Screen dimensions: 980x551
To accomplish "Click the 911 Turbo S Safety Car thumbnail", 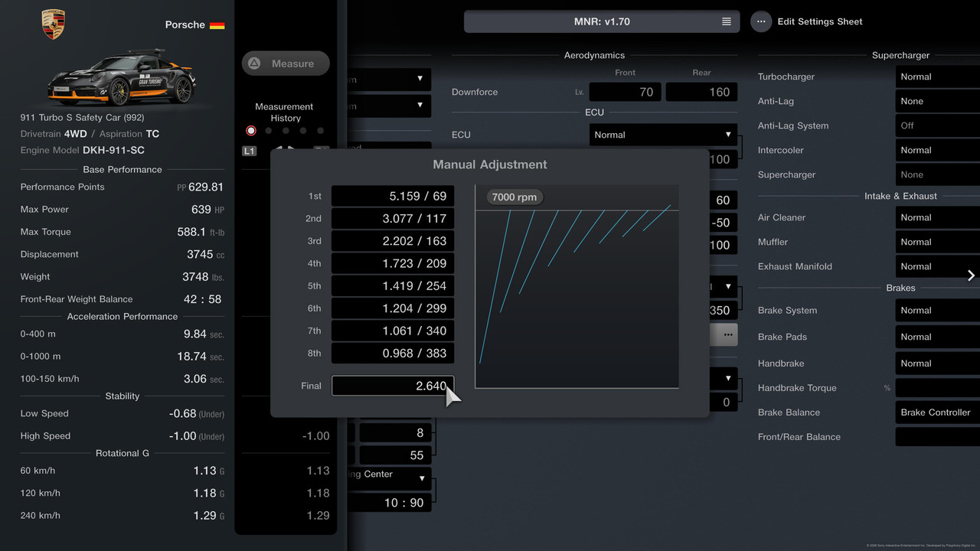I will 122,78.
